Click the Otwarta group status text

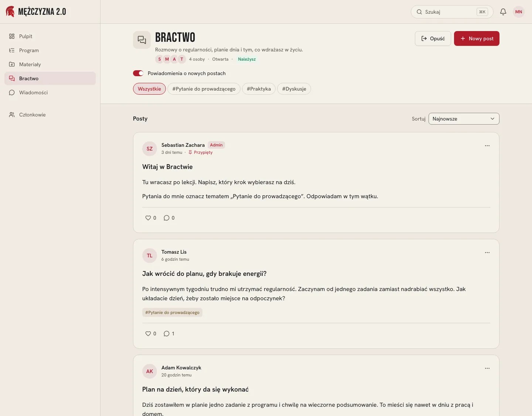(220, 59)
